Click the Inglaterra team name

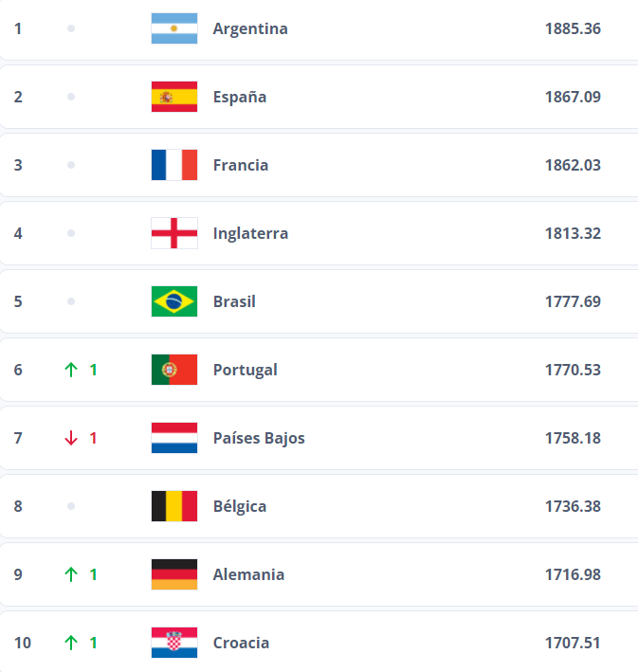[x=250, y=233]
